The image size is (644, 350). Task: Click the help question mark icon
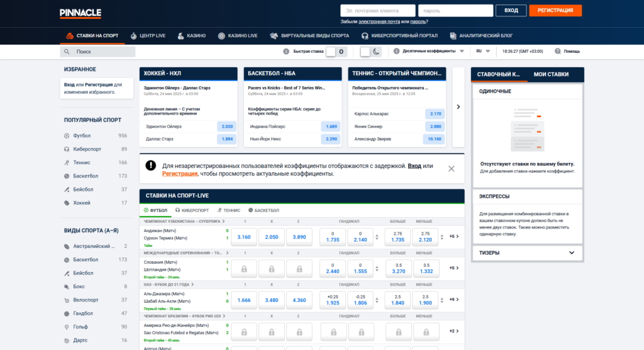coord(557,52)
